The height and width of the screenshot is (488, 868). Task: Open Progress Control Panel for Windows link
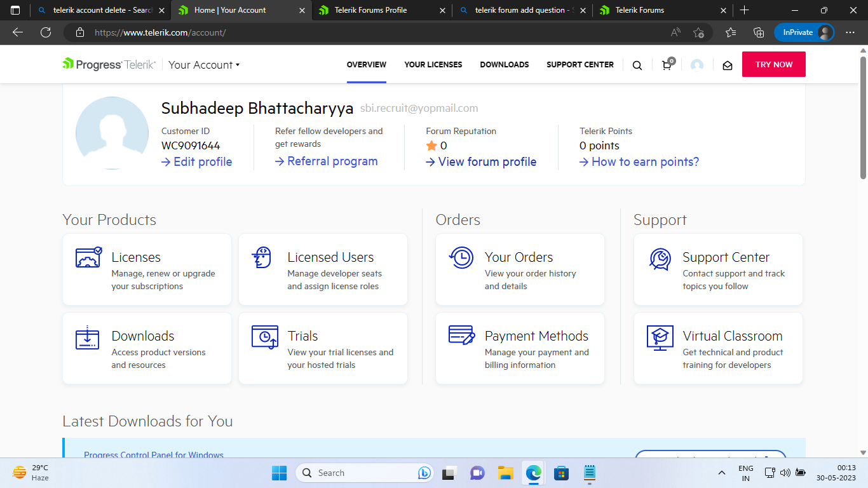click(x=154, y=454)
